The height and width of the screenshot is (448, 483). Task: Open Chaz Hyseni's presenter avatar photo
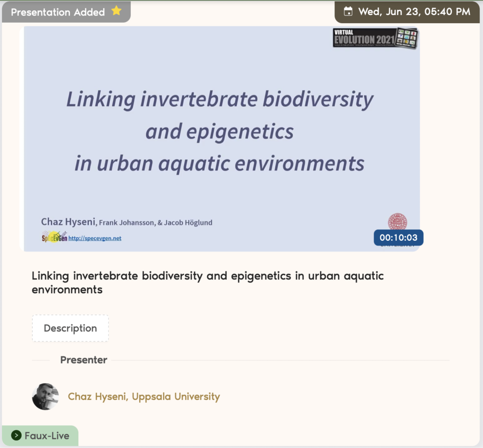[x=45, y=397]
